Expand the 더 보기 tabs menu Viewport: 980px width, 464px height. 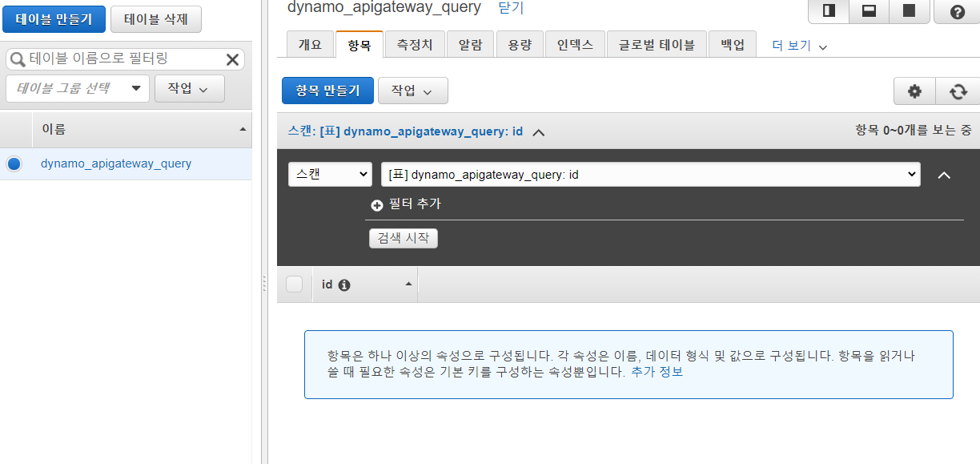pos(799,46)
